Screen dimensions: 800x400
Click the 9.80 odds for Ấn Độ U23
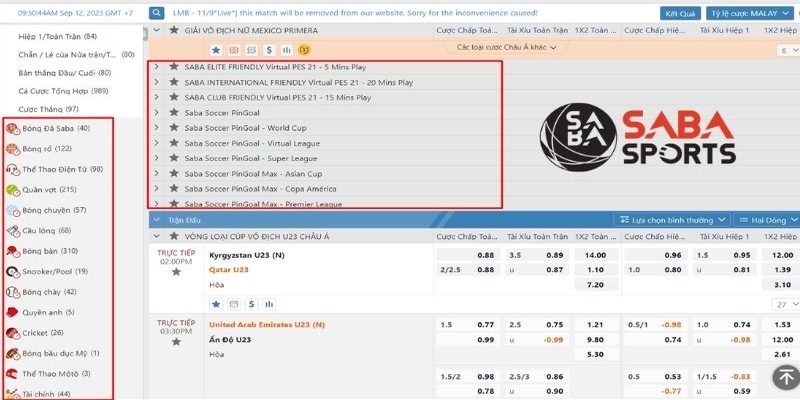point(596,339)
